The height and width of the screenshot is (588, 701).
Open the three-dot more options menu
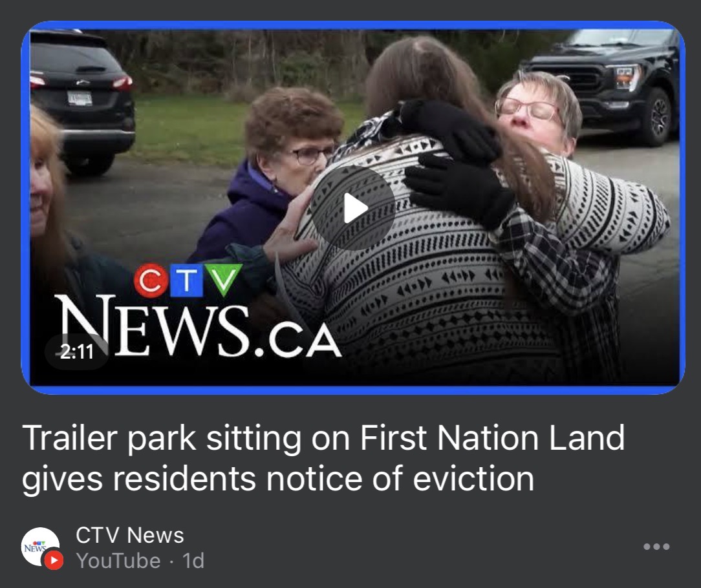656,547
